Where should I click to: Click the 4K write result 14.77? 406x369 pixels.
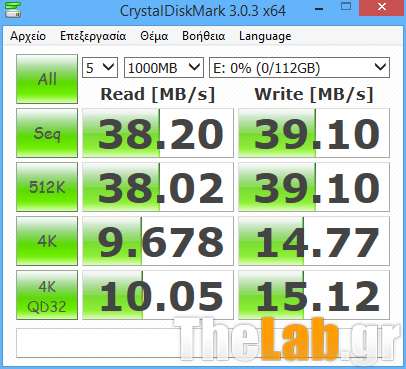pyautogui.click(x=314, y=241)
